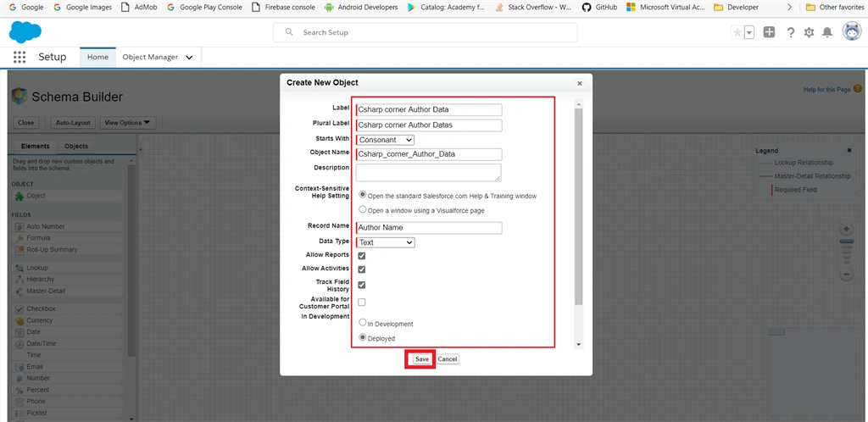Pick the Roll-Up Summary field element
The image size is (868, 422).
(67, 249)
